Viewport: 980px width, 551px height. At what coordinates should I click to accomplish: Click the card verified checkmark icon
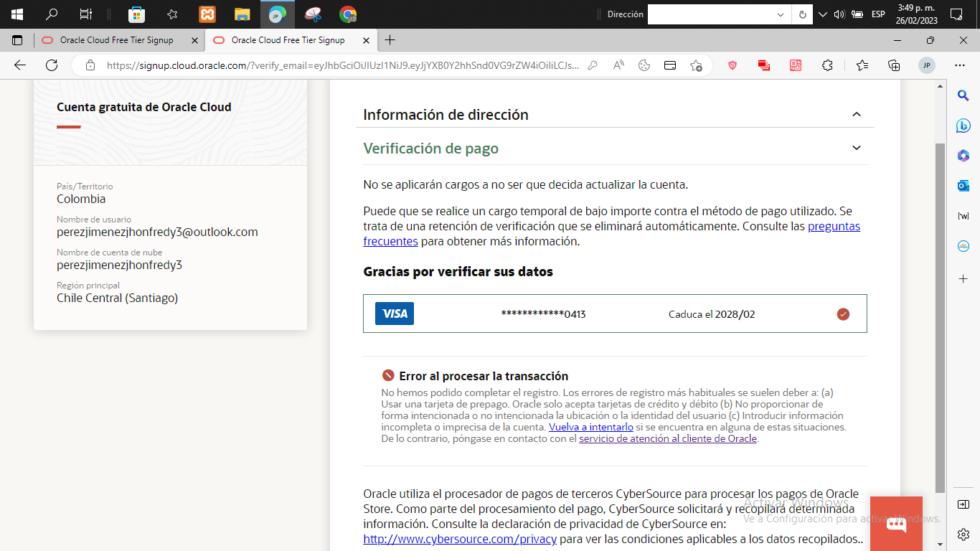click(843, 314)
